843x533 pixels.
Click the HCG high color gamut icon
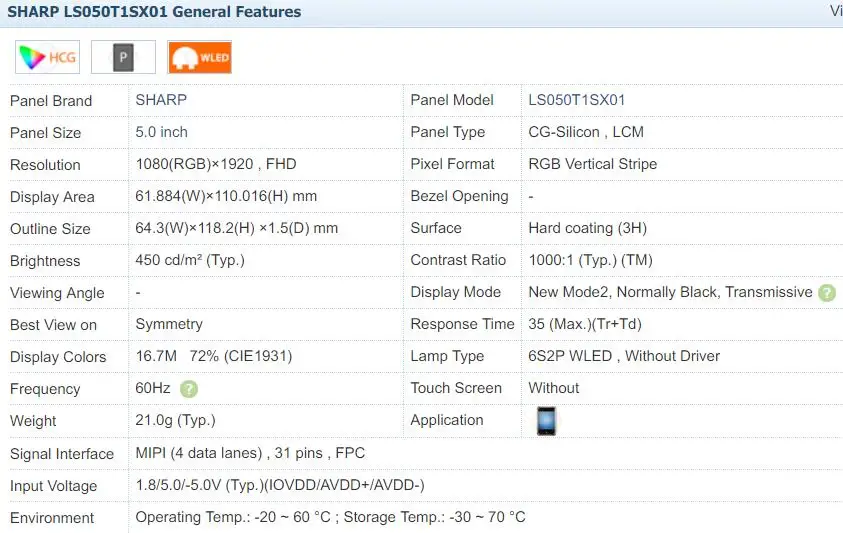[47, 57]
